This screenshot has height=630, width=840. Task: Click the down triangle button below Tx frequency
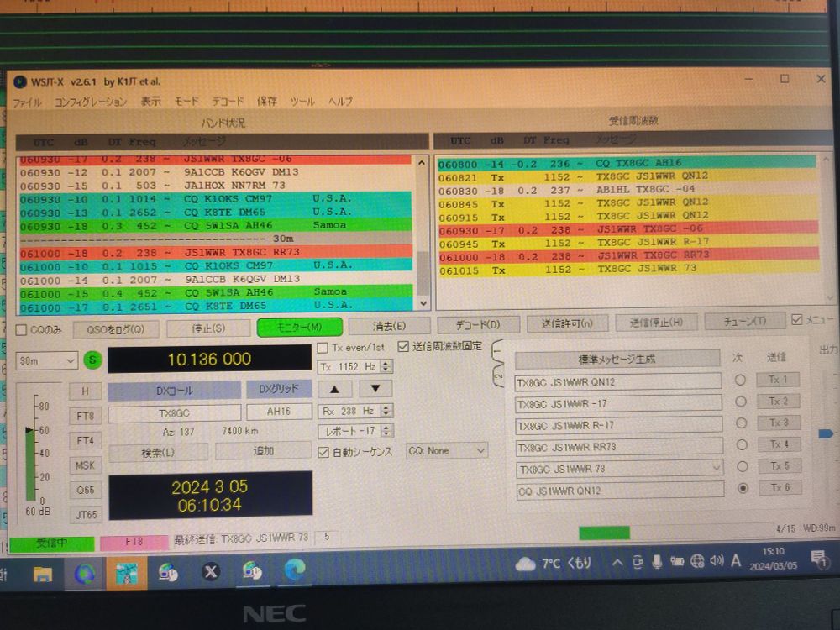[375, 388]
